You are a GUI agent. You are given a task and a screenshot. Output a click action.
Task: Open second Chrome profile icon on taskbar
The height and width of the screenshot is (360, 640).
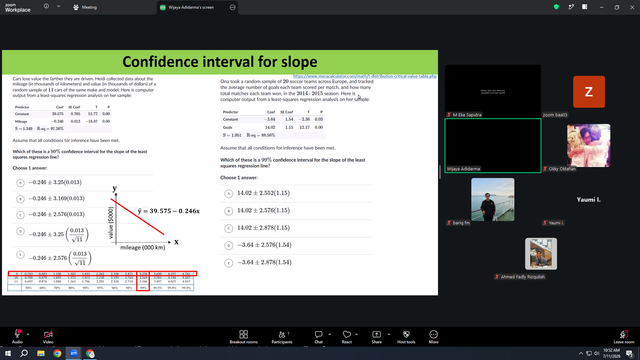tap(90, 353)
